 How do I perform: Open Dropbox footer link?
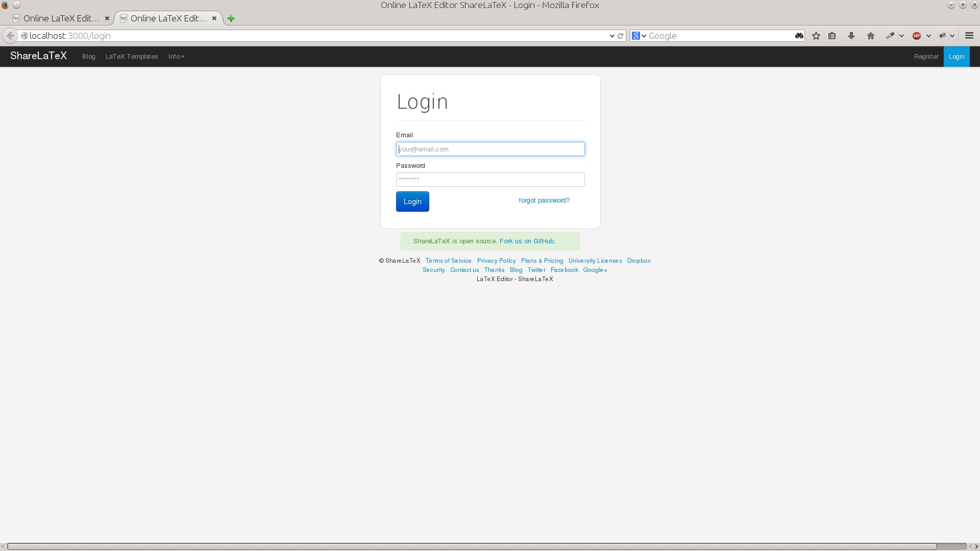coord(639,261)
